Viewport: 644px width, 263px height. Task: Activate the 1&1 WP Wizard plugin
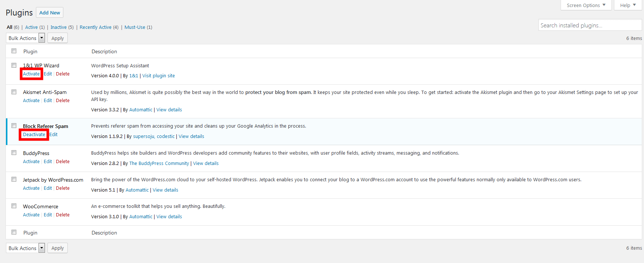pos(31,74)
